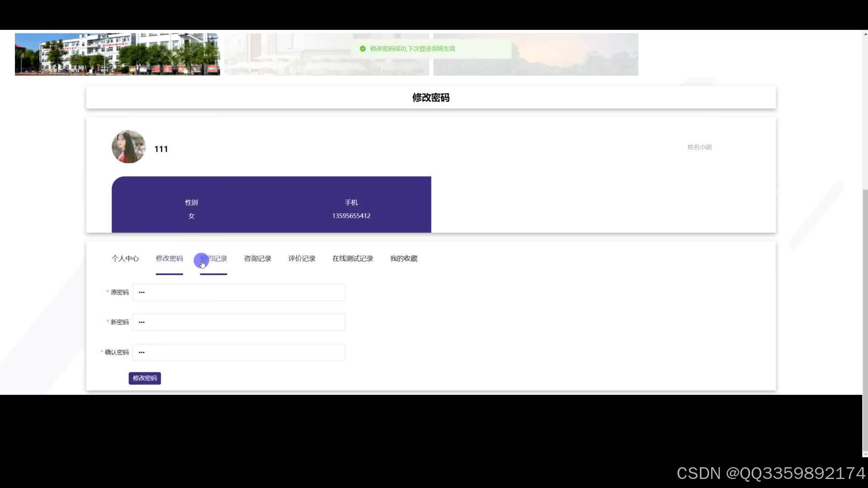Click into the 新密码 field
The width and height of the screenshot is (868, 488).
tap(239, 322)
